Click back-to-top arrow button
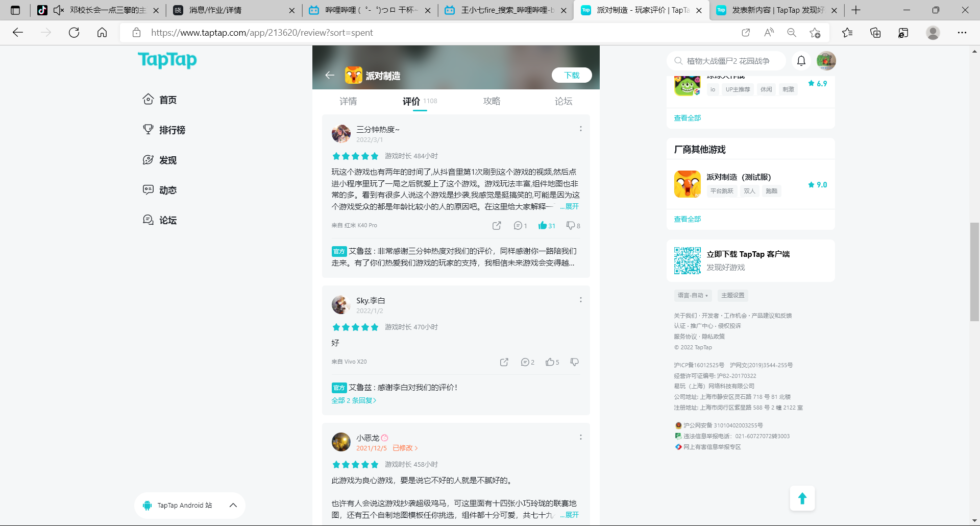 [802, 498]
